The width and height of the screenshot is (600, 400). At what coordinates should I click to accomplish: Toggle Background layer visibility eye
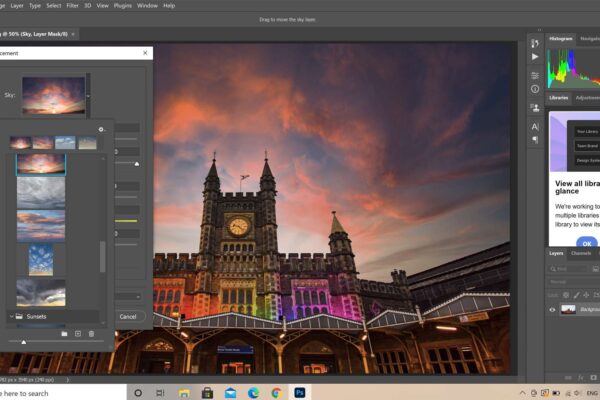pos(552,310)
